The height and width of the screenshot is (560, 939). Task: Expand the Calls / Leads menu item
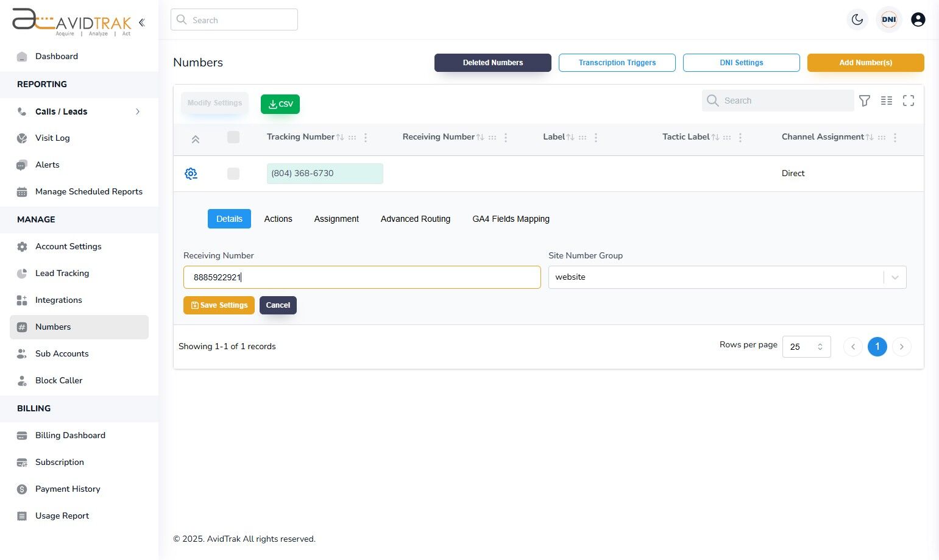click(138, 112)
